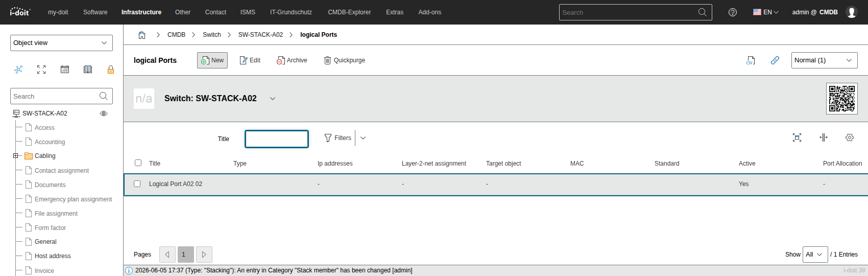Open the Software menu
This screenshot has width=868, height=276.
click(x=95, y=12)
